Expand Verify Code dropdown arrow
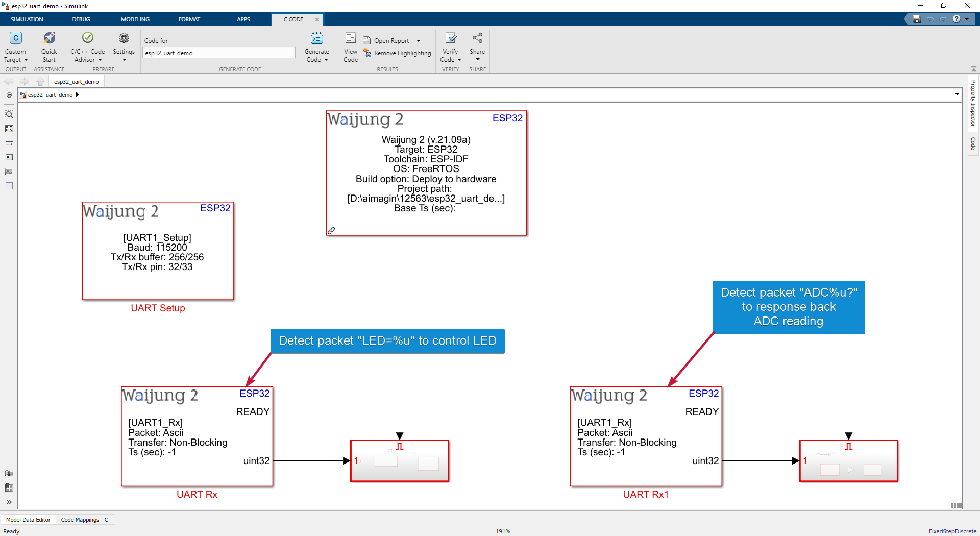Viewport: 980px width, 536px height. point(459,60)
